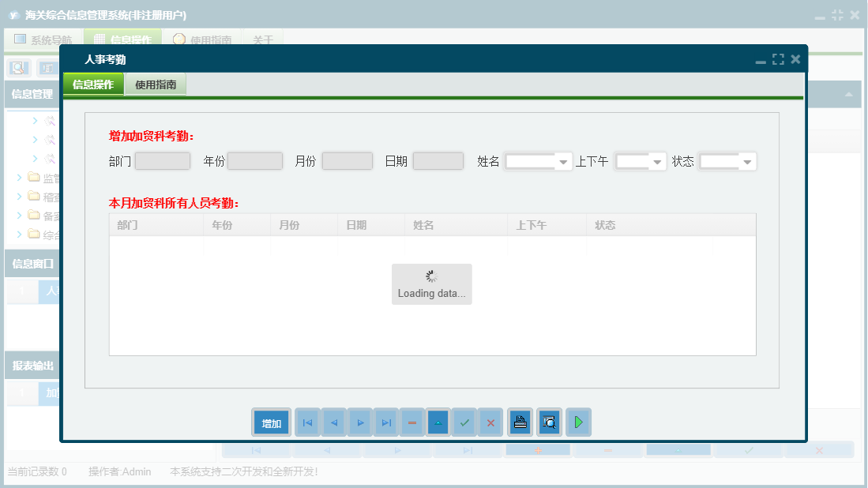Screen dimensions: 868x488
Task: Click the red minus delete icon in dialog
Action: click(x=412, y=422)
